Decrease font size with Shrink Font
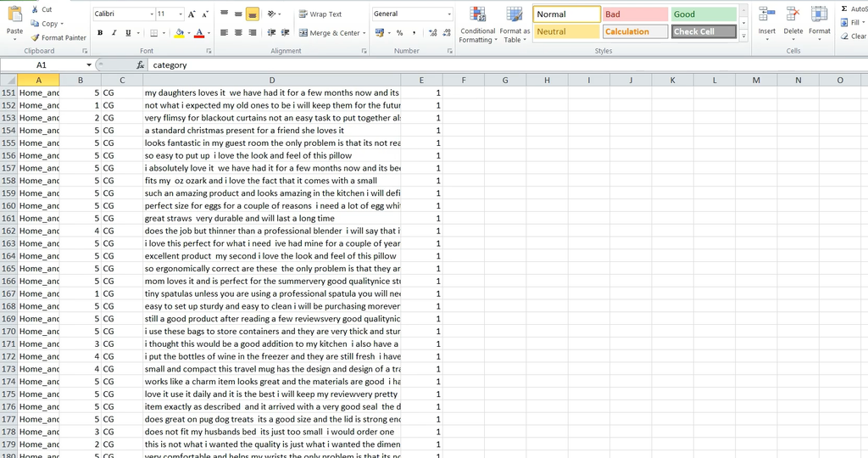The width and height of the screenshot is (868, 458). (x=205, y=14)
